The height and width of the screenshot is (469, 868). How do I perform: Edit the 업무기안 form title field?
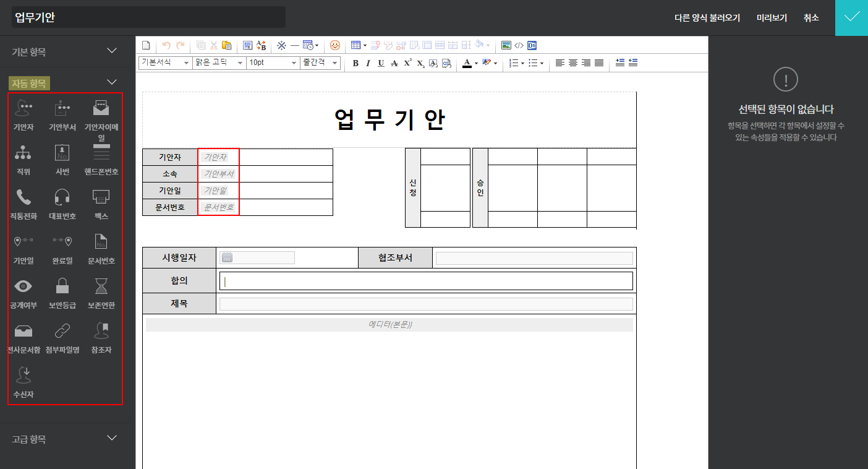148,17
